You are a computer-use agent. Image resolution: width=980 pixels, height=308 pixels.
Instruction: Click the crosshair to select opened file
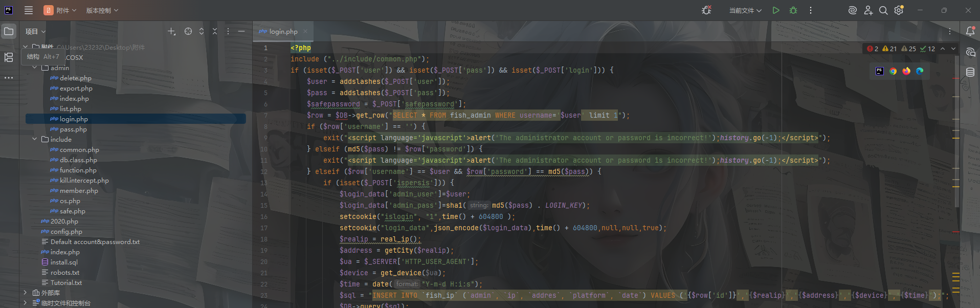[188, 31]
